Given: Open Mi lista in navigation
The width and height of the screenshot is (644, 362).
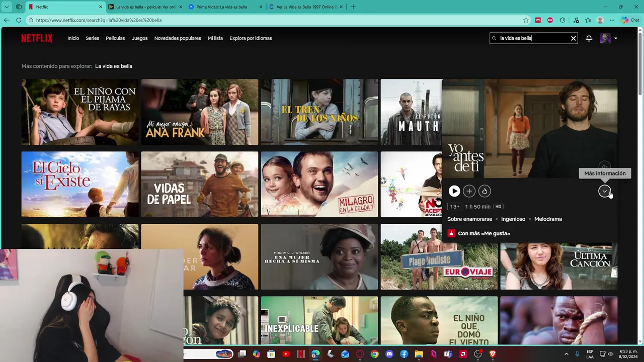Looking at the screenshot, I should click(215, 38).
